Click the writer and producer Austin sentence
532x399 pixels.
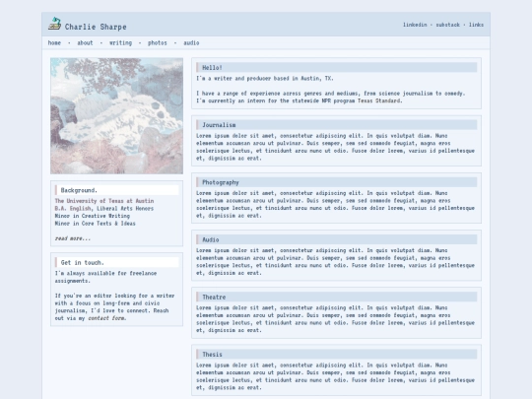pyautogui.click(x=265, y=79)
